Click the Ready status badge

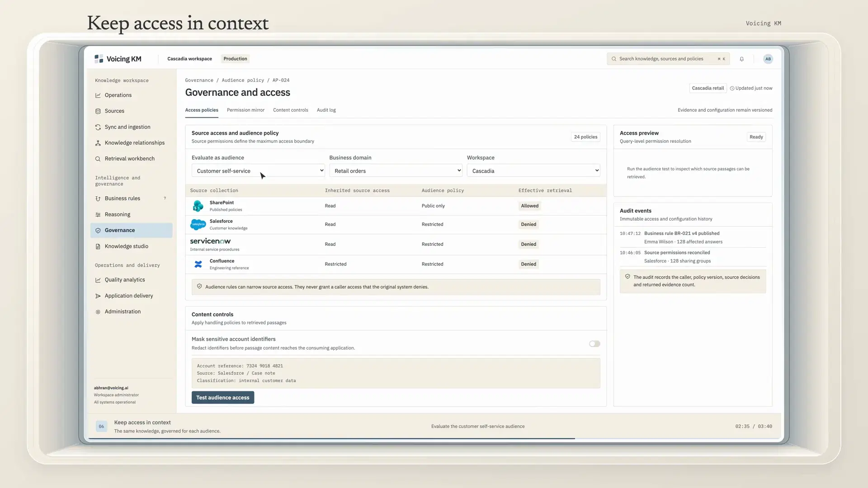click(756, 137)
